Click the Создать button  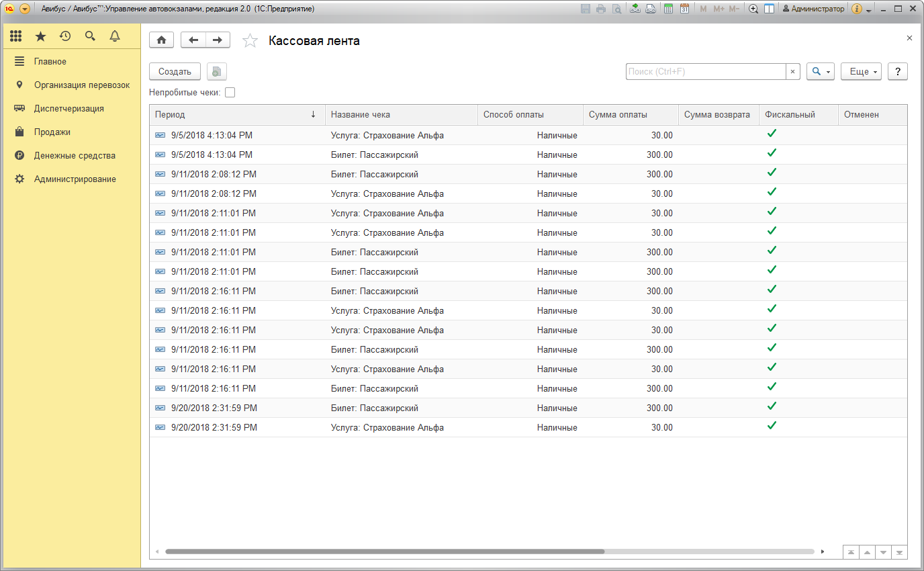(175, 72)
